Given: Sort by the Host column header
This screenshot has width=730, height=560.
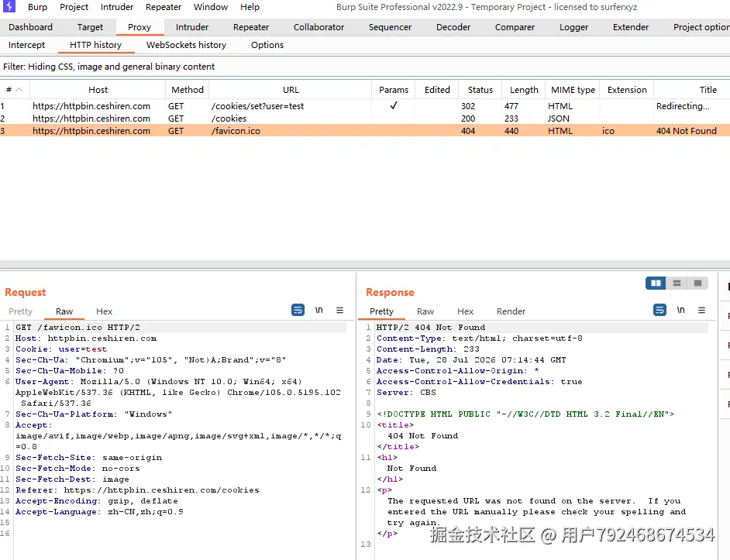Looking at the screenshot, I should tap(98, 89).
